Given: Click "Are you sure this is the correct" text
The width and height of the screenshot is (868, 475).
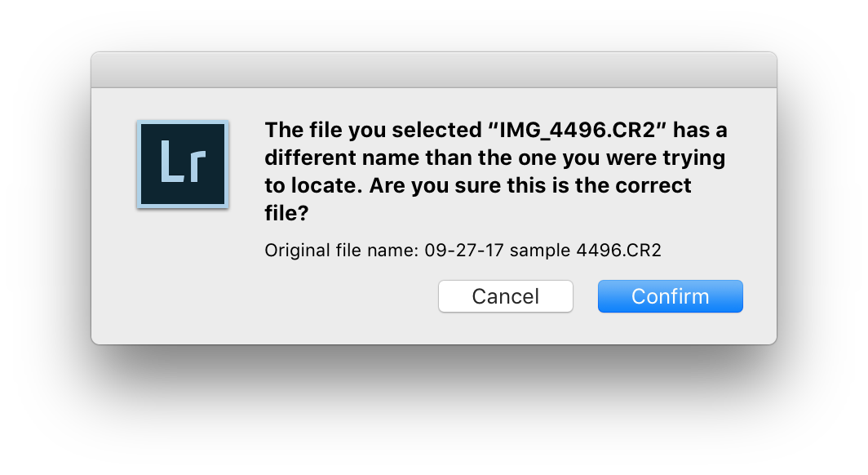Looking at the screenshot, I should pyautogui.click(x=530, y=185).
